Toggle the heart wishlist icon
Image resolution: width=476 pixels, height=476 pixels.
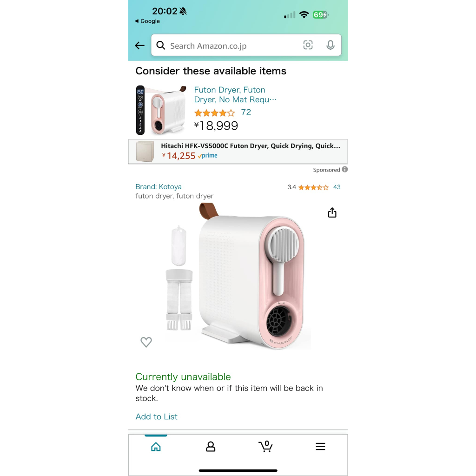coord(146,342)
